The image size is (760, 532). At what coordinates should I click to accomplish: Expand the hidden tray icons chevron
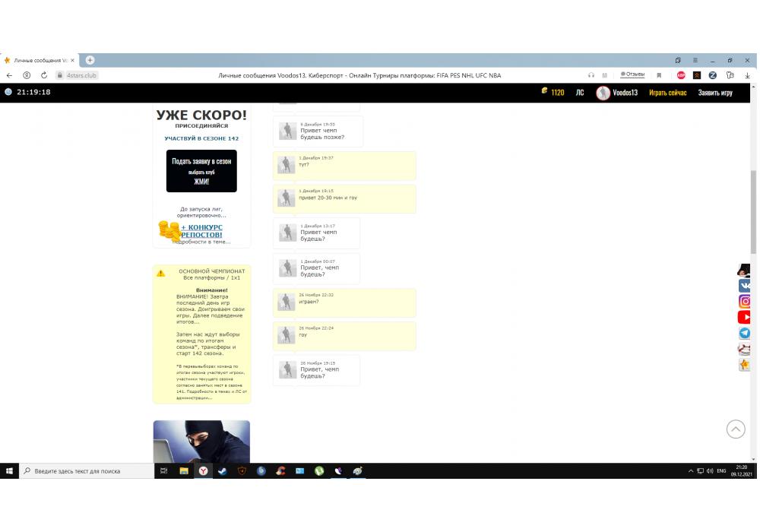coord(691,471)
